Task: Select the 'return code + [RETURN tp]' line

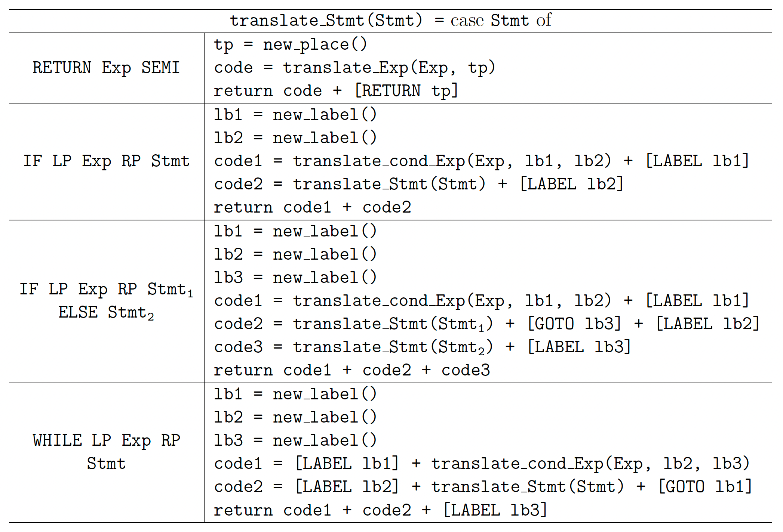Action: pyautogui.click(x=335, y=91)
